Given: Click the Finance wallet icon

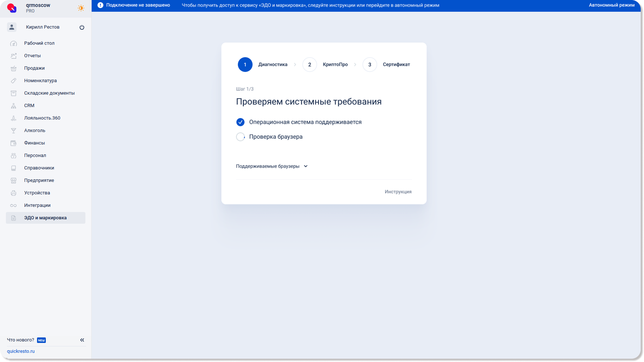Looking at the screenshot, I should (x=14, y=143).
